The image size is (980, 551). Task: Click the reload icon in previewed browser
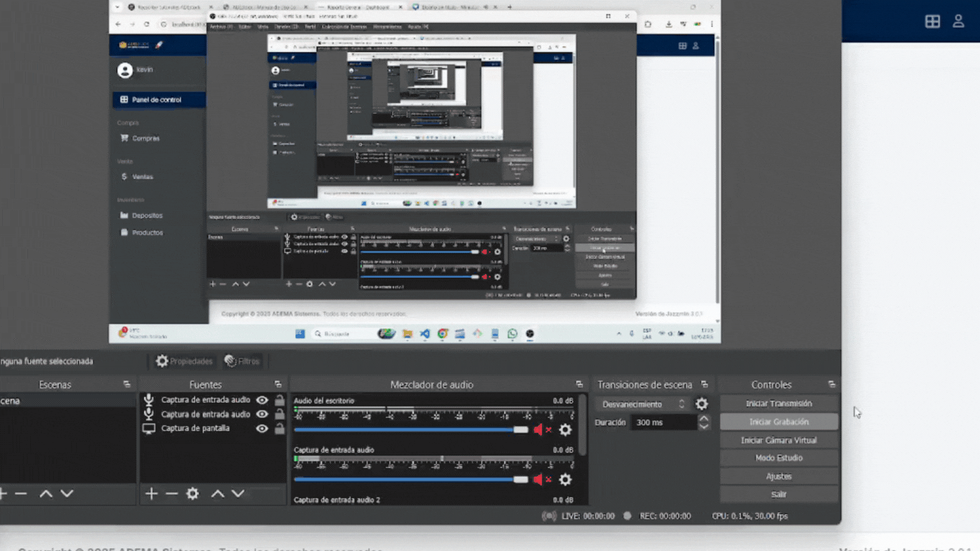[146, 24]
